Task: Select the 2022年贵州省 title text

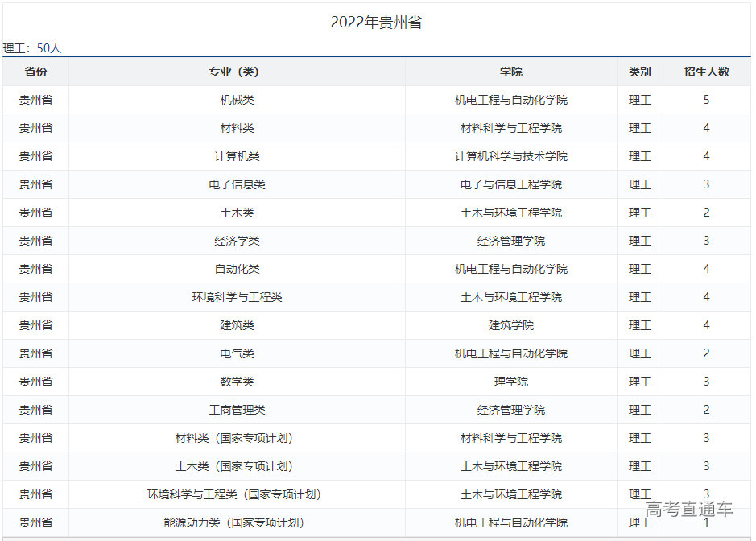Action: pyautogui.click(x=376, y=23)
